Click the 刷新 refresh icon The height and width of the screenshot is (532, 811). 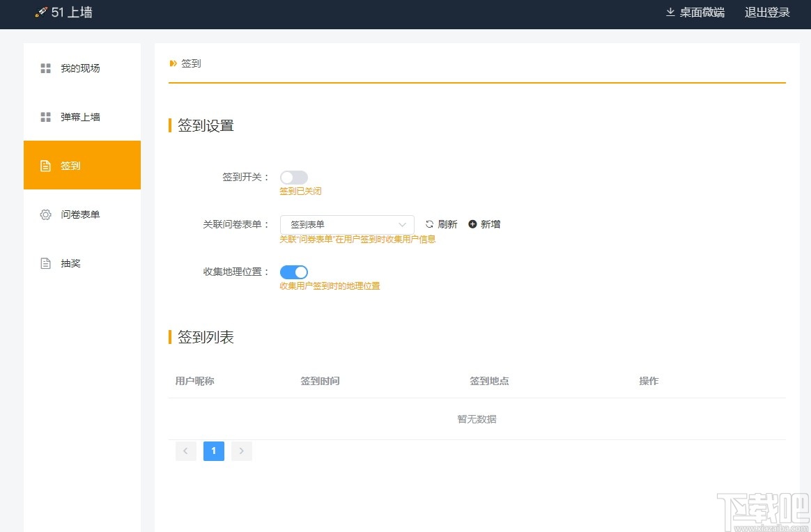[x=428, y=224]
